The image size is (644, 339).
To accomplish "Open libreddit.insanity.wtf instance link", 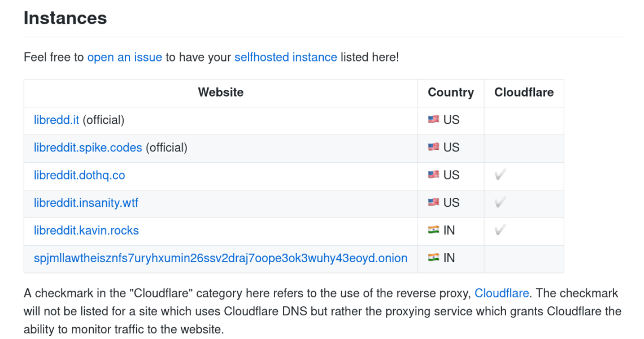I will pos(86,203).
